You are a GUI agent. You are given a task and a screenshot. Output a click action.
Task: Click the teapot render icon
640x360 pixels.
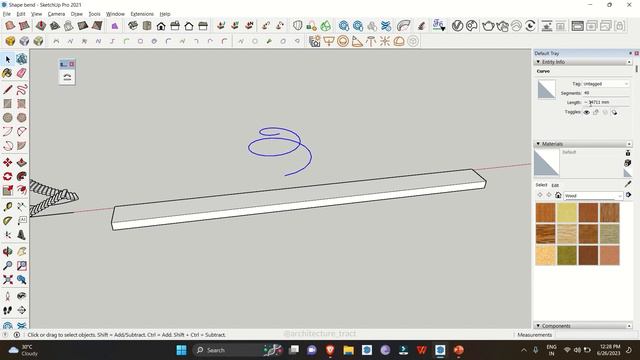tap(488, 26)
